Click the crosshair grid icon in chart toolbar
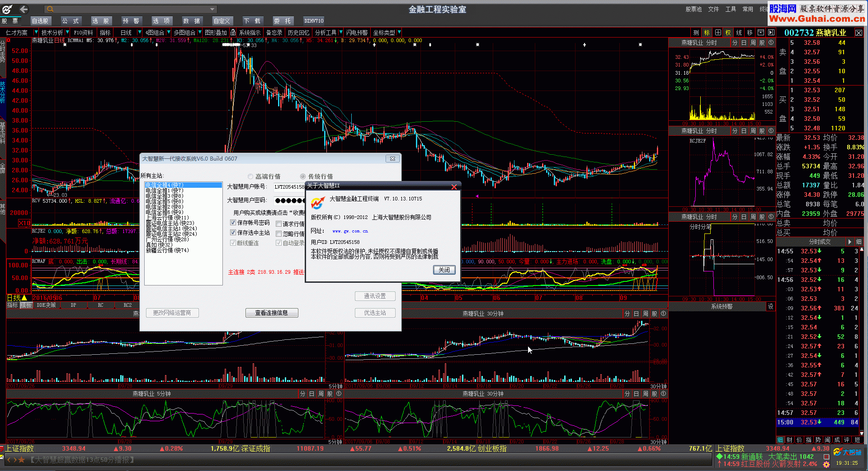The height and width of the screenshot is (471, 868). pos(718,33)
